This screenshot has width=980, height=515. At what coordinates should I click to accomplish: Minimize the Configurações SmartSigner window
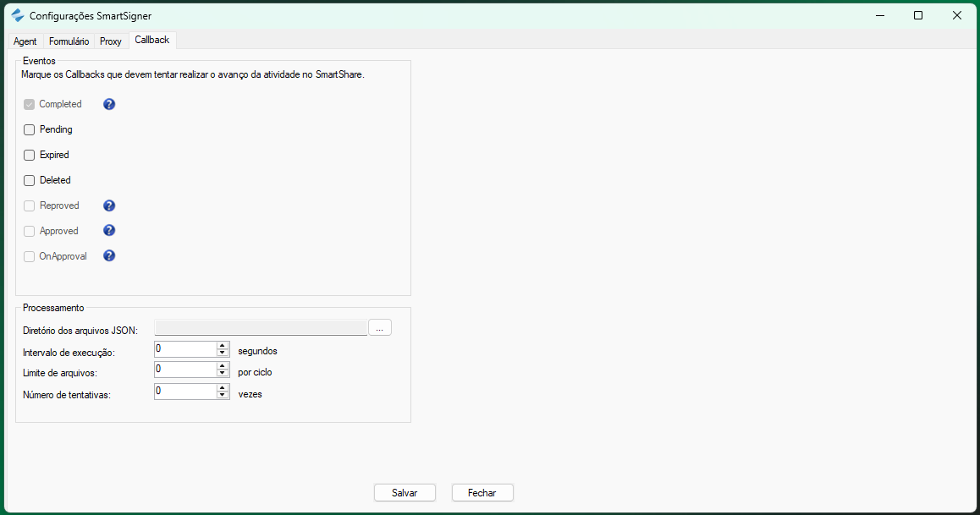click(880, 15)
